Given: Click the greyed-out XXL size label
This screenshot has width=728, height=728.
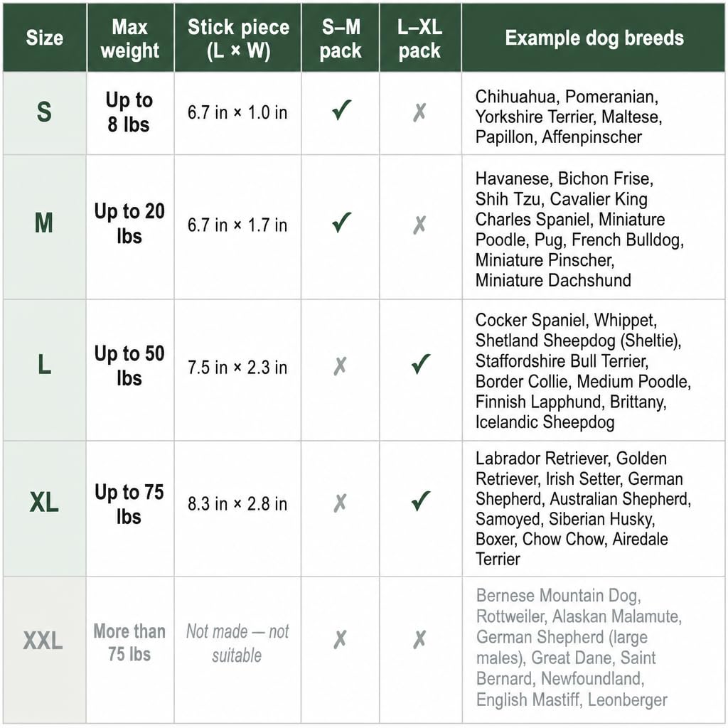Looking at the screenshot, I should (x=43, y=641).
